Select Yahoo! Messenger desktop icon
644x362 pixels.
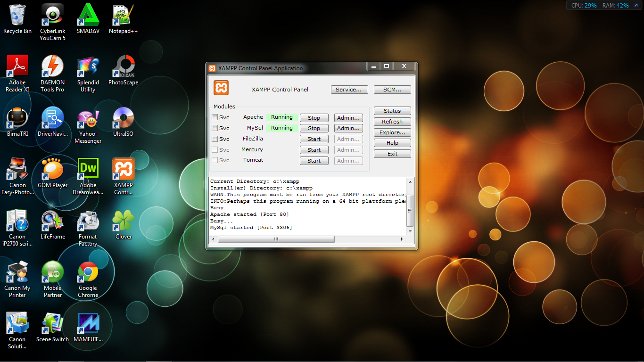coord(88,125)
